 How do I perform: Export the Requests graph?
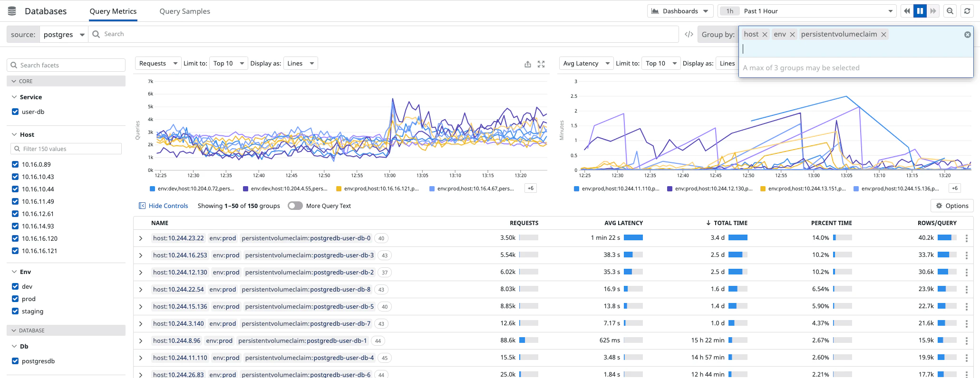pyautogui.click(x=528, y=64)
